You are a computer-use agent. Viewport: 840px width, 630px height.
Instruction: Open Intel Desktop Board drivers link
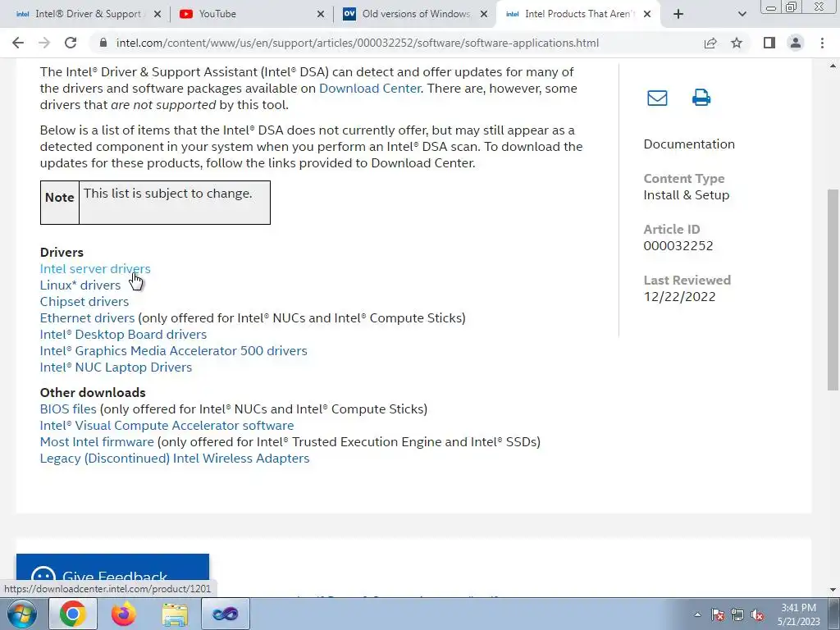point(123,335)
